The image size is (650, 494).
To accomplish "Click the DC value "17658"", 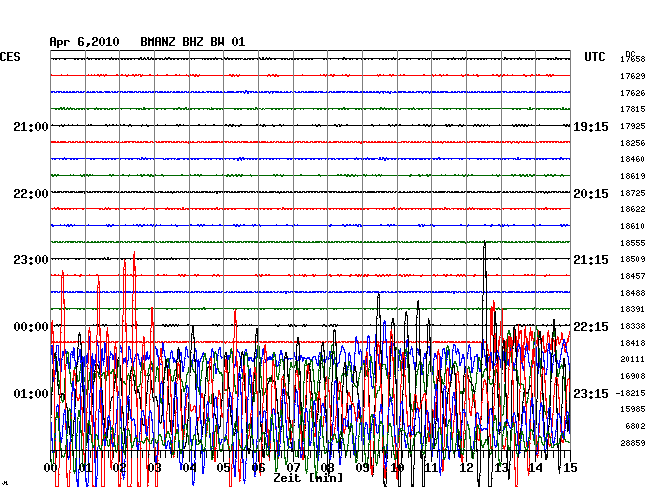I will [633, 60].
